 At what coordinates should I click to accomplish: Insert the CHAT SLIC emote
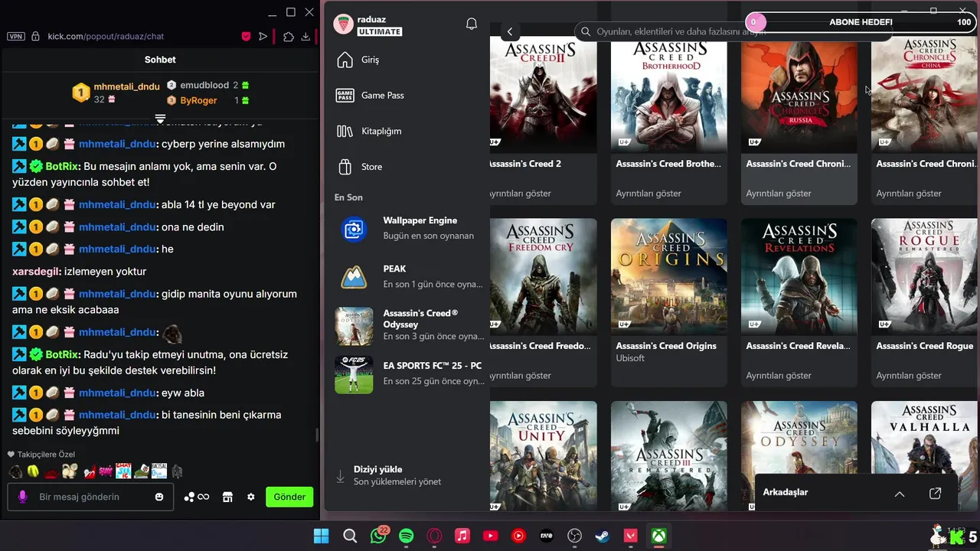(x=123, y=471)
